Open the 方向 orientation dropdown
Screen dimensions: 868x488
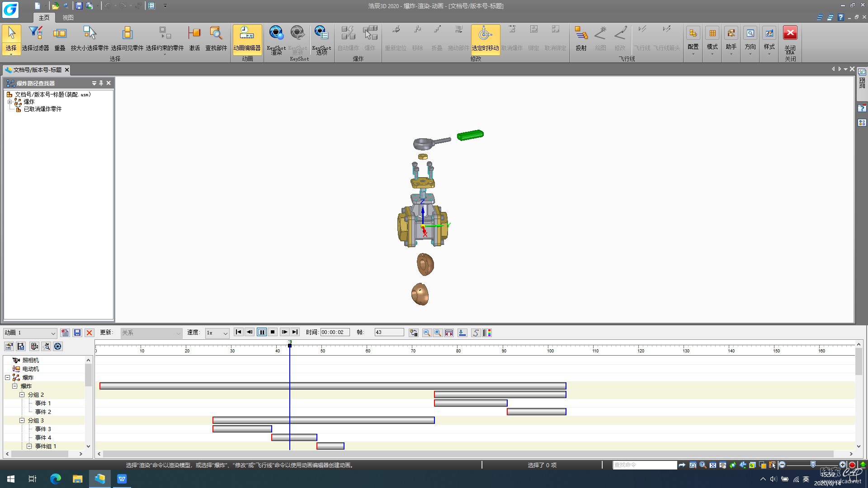(x=750, y=41)
